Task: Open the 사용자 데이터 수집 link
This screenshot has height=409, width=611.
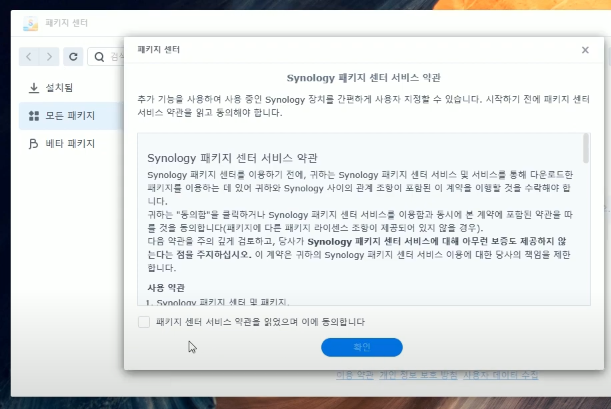Action: coord(500,375)
